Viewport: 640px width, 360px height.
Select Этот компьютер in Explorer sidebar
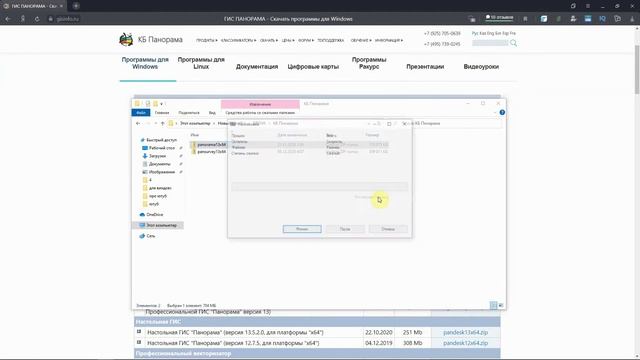[x=158, y=225]
